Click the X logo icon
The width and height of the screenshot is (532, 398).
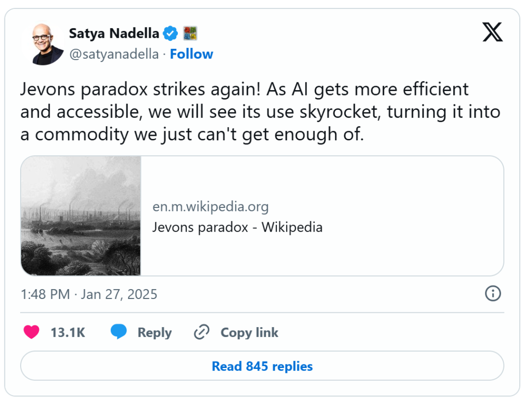(x=493, y=32)
